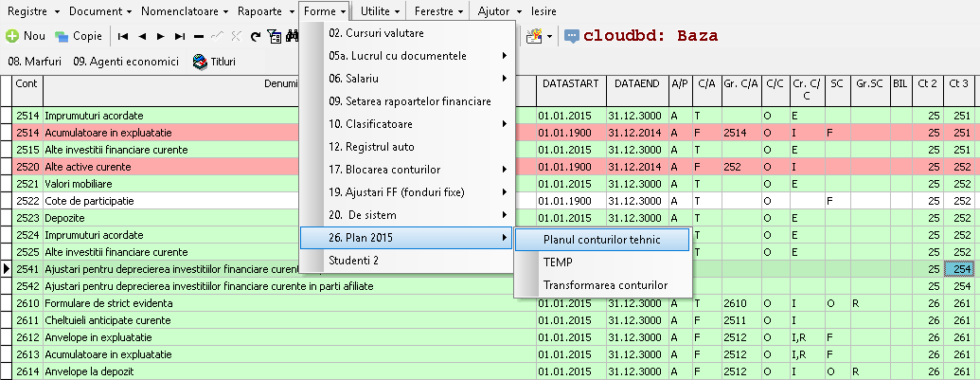Image resolution: width=980 pixels, height=380 pixels.
Task: Expand 19. Ajustari FF submenu
Action: pos(406,191)
